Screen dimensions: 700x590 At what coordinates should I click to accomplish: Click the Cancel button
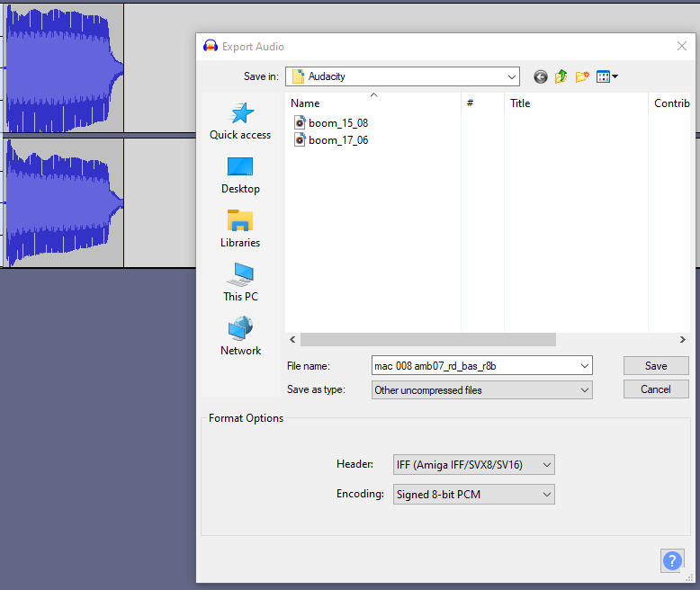[655, 389]
